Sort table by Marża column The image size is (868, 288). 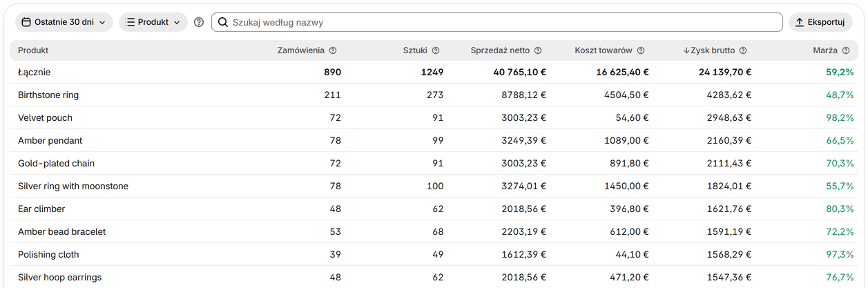click(x=825, y=50)
